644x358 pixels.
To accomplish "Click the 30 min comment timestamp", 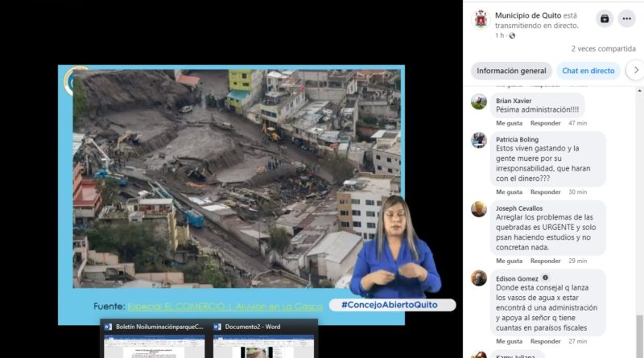I will (577, 192).
